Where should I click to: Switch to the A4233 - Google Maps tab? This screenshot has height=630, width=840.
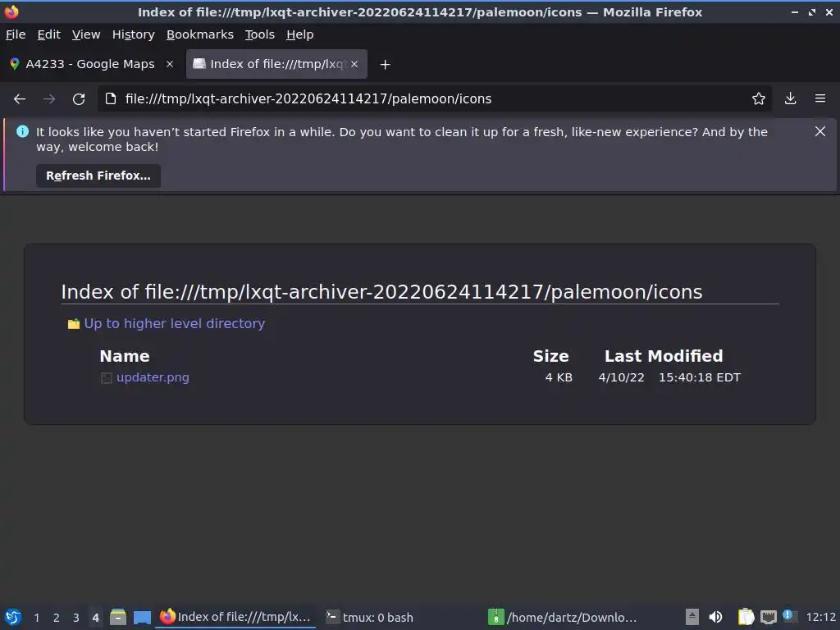coord(92,64)
